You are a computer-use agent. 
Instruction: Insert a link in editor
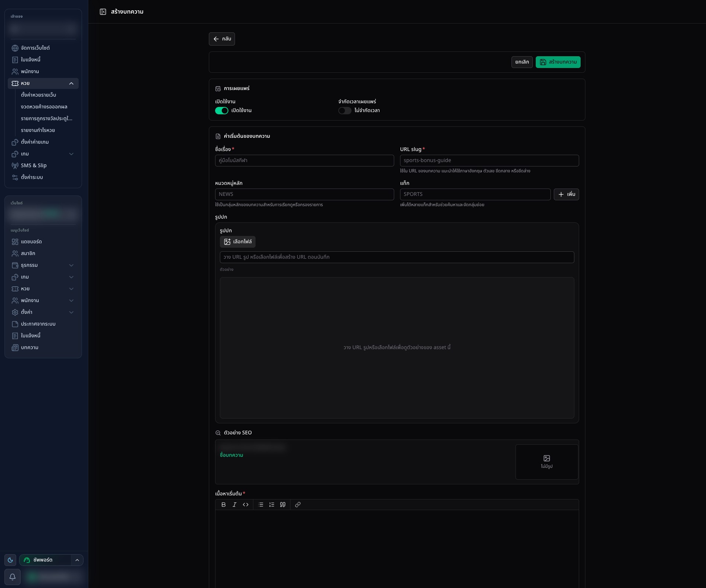[x=298, y=505]
